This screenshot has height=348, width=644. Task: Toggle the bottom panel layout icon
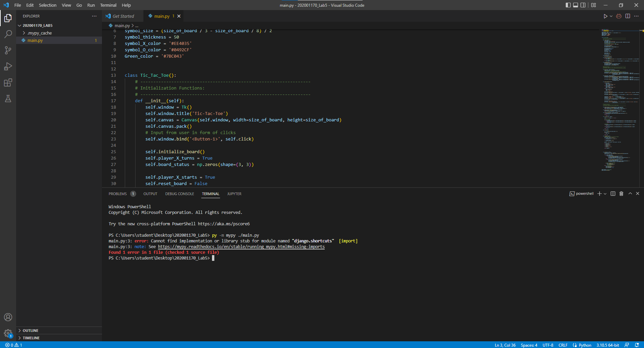(x=576, y=5)
